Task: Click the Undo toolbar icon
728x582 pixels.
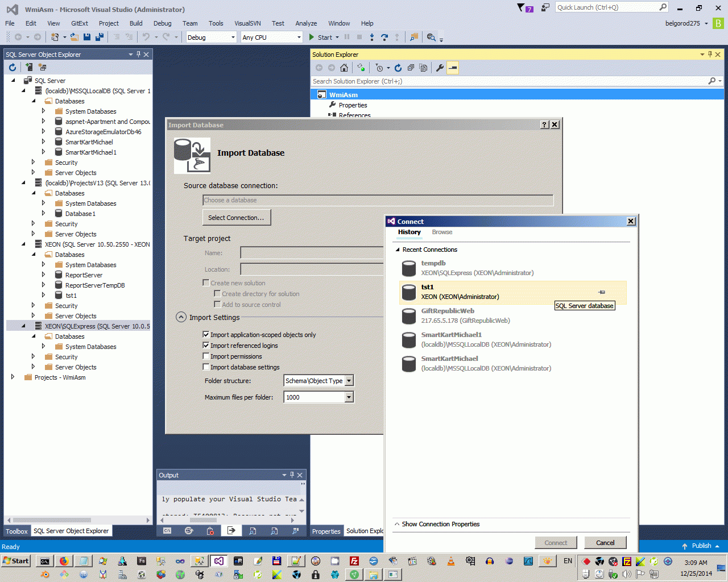Action: click(x=146, y=37)
